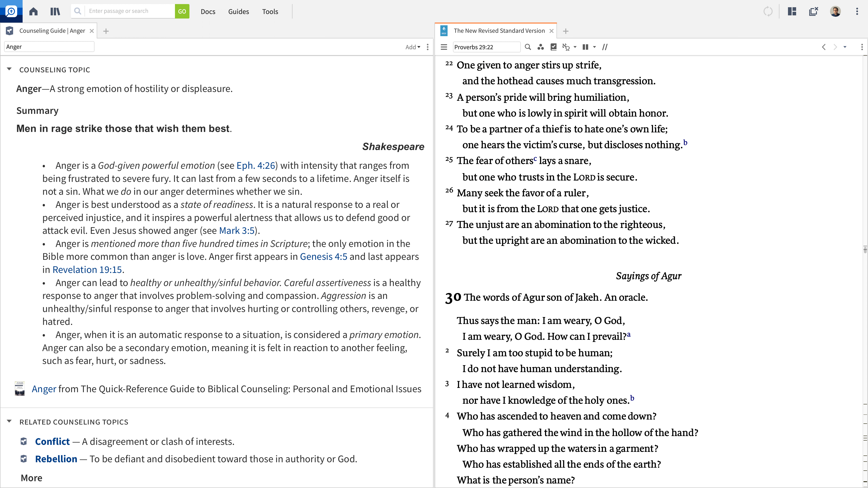Image resolution: width=868 pixels, height=488 pixels.
Task: Click the green GO button
Action: point(182,11)
